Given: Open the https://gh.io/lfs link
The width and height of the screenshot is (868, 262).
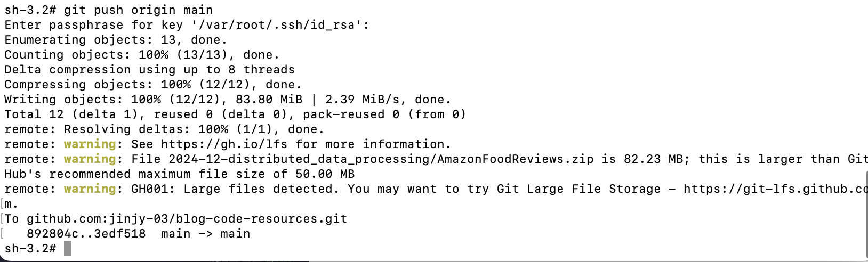Looking at the screenshot, I should [x=224, y=144].
